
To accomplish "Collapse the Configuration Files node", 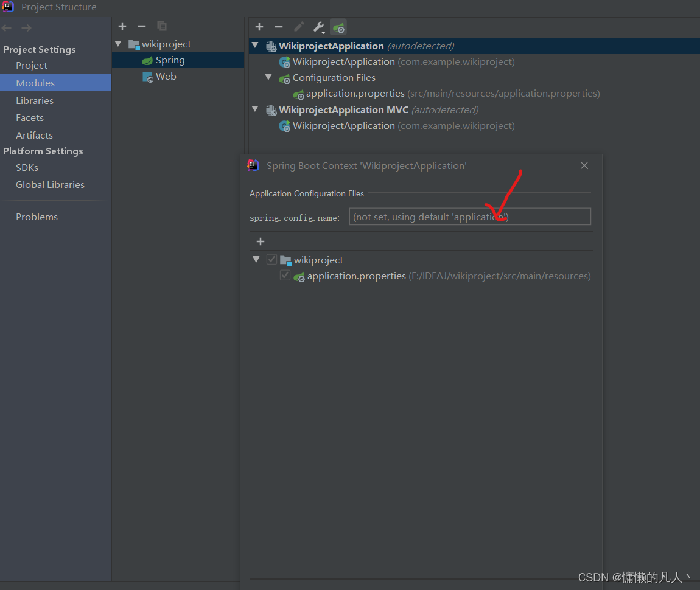I will [x=268, y=77].
